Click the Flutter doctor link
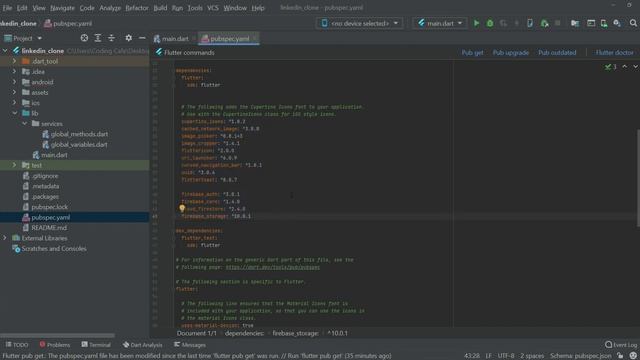 point(614,53)
